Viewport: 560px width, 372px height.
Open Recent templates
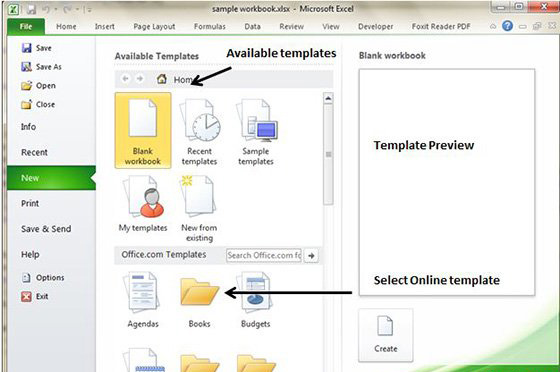pyautogui.click(x=199, y=131)
